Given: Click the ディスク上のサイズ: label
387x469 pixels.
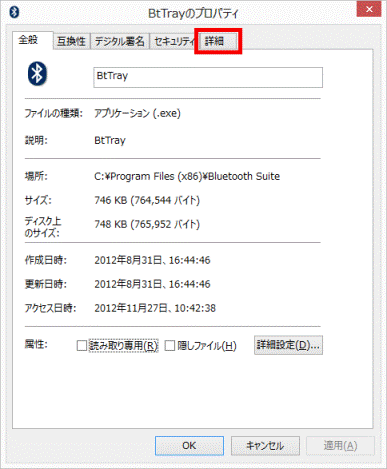Looking at the screenshot, I should point(42,227).
